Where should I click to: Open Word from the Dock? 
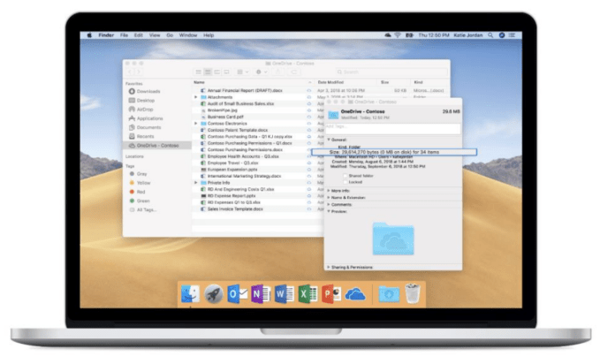pyautogui.click(x=284, y=294)
